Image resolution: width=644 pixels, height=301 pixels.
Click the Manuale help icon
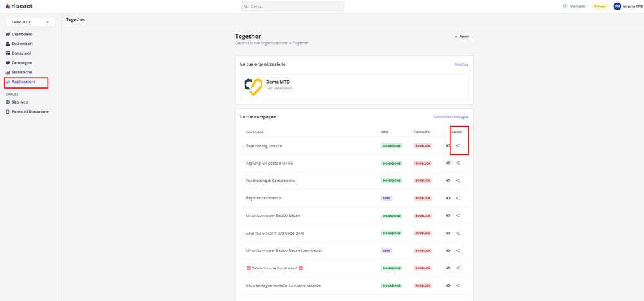pos(565,6)
